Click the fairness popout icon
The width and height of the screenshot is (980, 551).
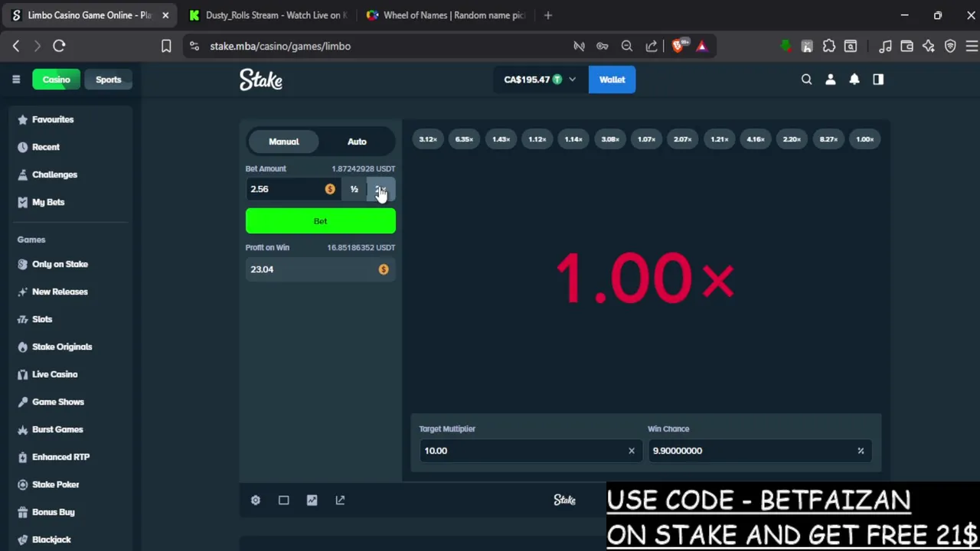click(341, 500)
